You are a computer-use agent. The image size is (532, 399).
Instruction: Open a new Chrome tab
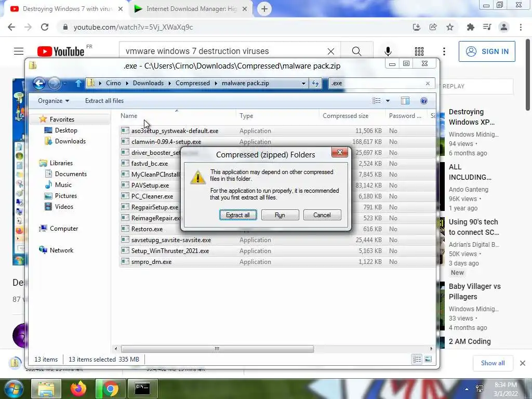coord(264,9)
